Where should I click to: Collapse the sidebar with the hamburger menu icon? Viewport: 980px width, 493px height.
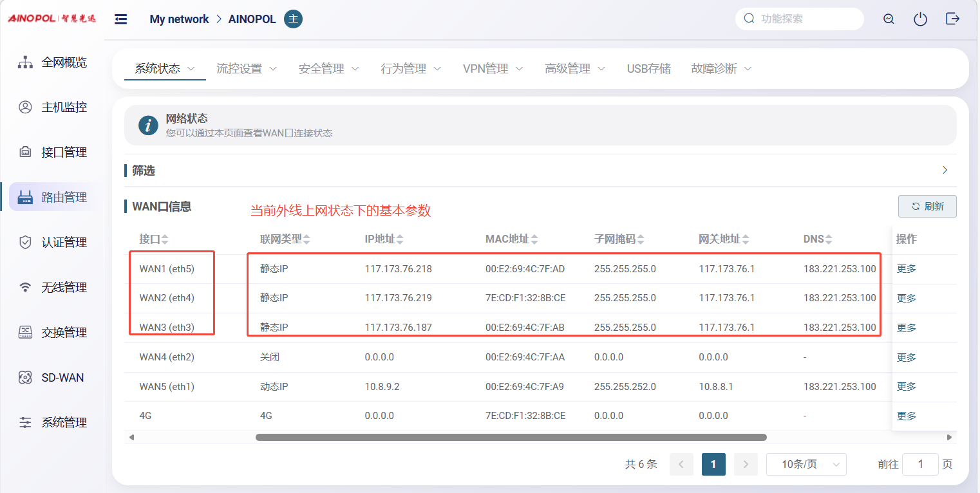point(120,19)
